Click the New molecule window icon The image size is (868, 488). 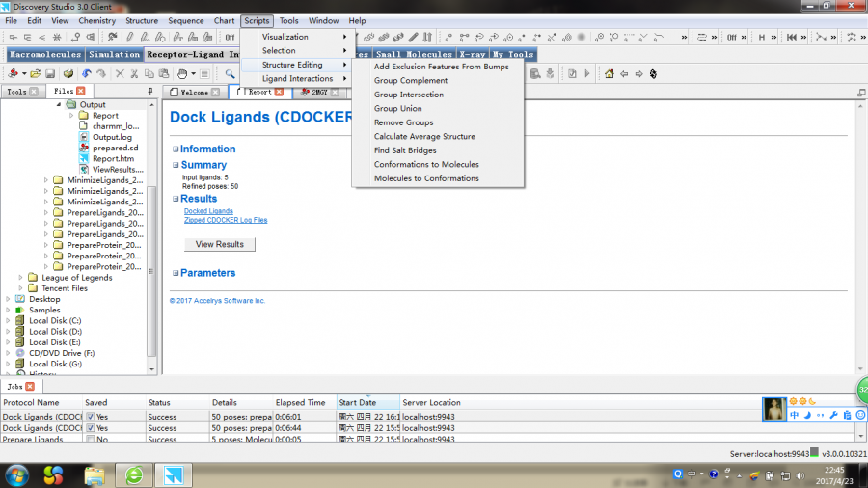click(x=13, y=73)
